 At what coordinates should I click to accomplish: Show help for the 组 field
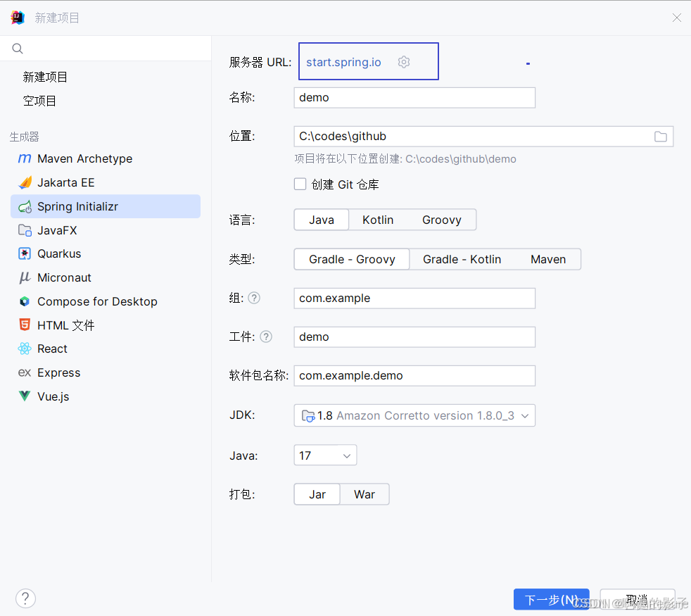click(254, 298)
